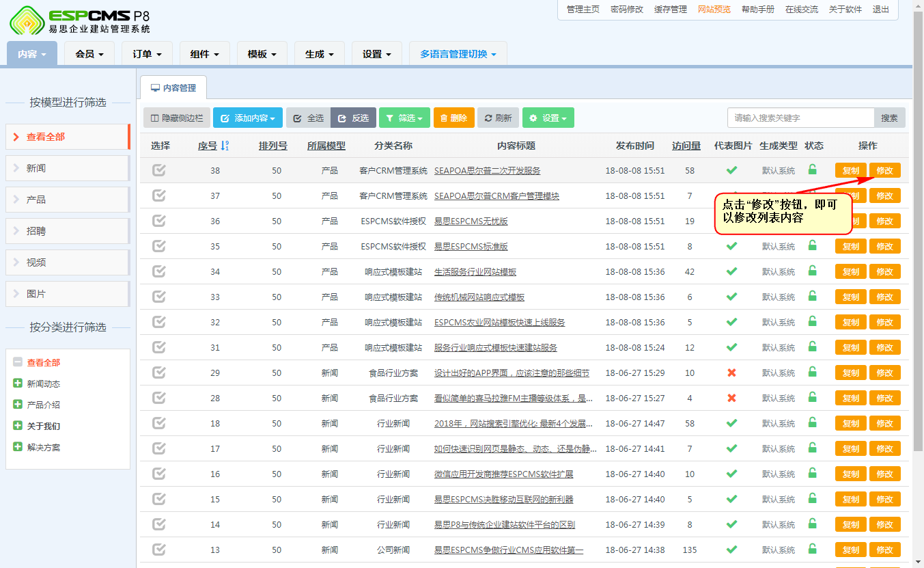Open the green 设置 dropdown in toolbar
The height and width of the screenshot is (568, 924).
click(x=548, y=118)
